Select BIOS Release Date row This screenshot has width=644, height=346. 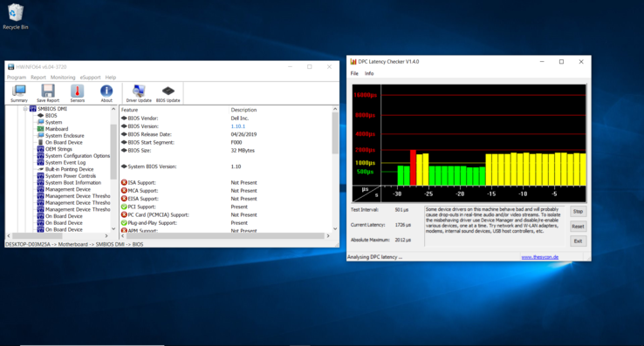point(225,134)
